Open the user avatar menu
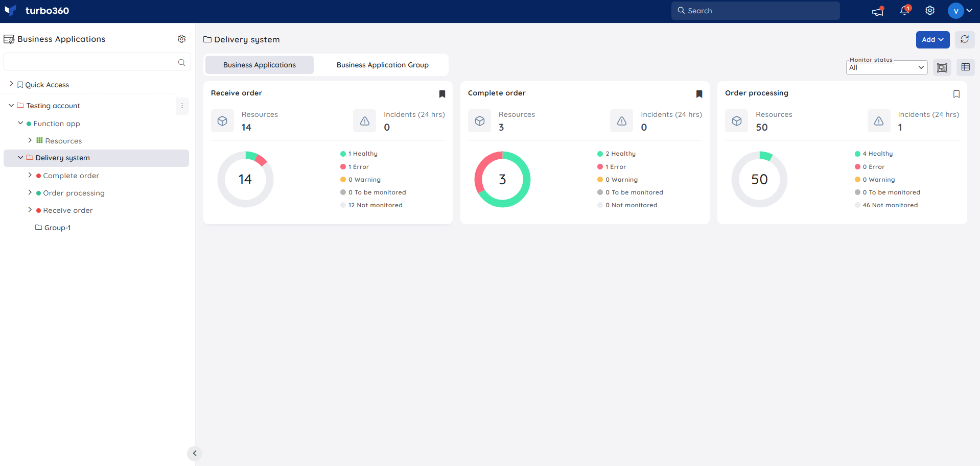980x466 pixels. click(x=960, y=11)
